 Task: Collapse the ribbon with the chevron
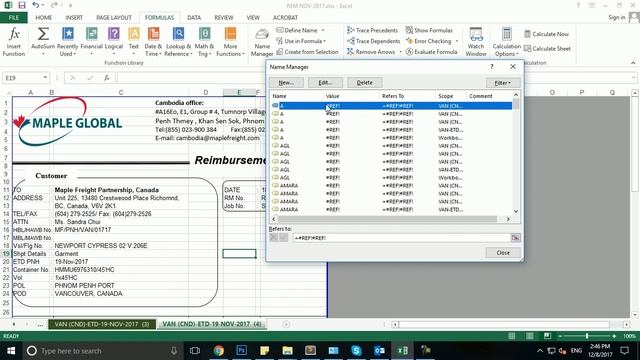tap(633, 63)
